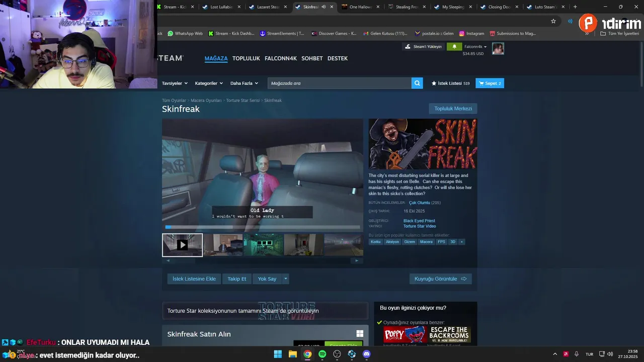Click Steam'i Yükleyin button
This screenshot has width=644, height=362.
pos(423,46)
